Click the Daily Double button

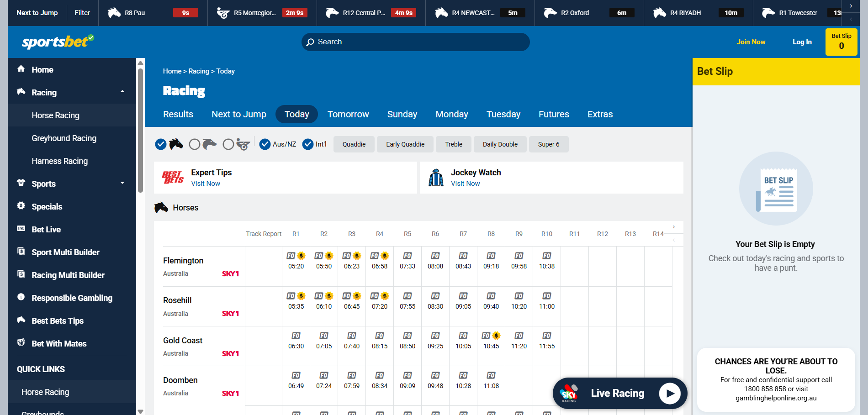tap(500, 144)
